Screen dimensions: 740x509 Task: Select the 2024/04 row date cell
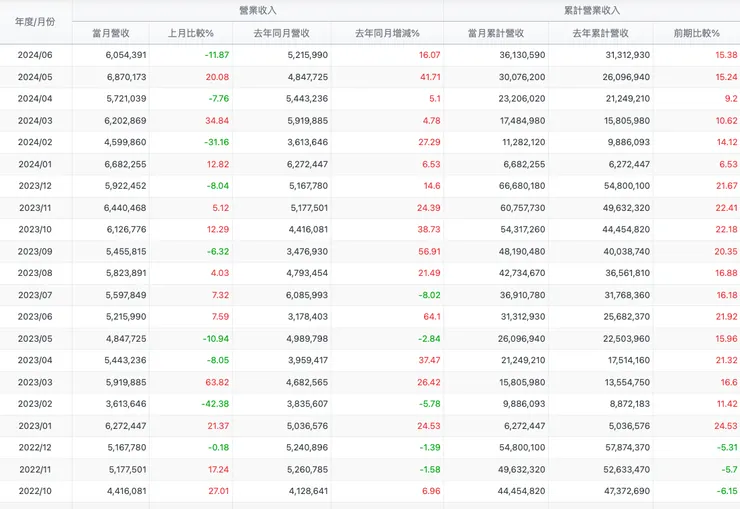coord(35,99)
